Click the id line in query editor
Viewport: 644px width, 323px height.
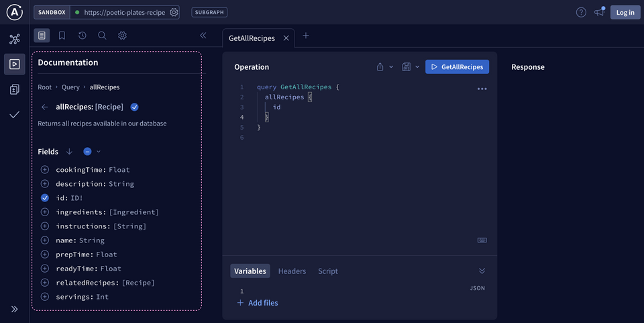[277, 107]
